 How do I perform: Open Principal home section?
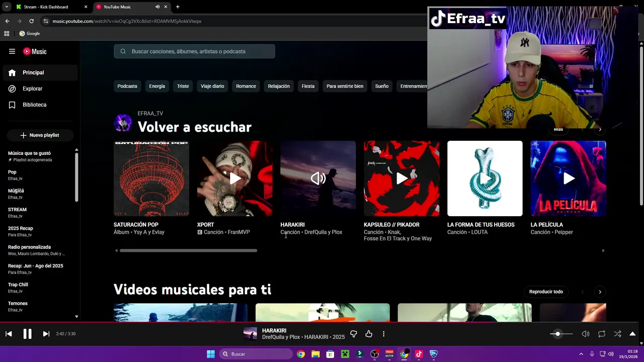40,72
